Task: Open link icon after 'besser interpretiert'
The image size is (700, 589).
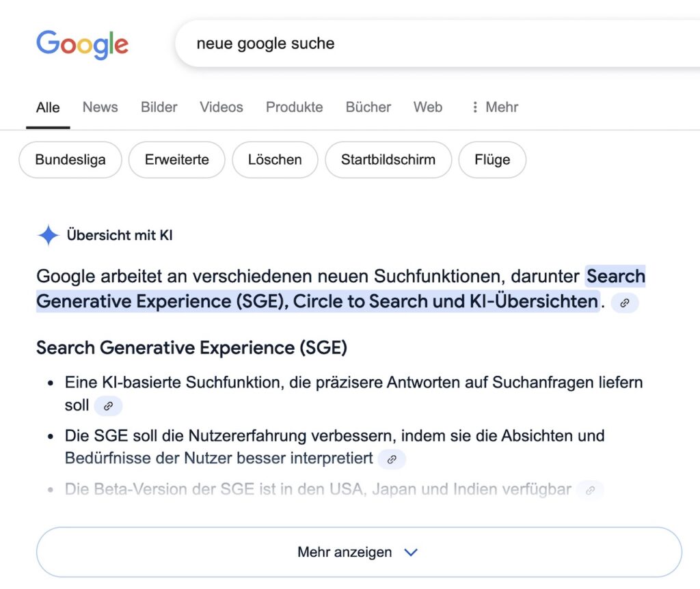Action: coord(392,459)
